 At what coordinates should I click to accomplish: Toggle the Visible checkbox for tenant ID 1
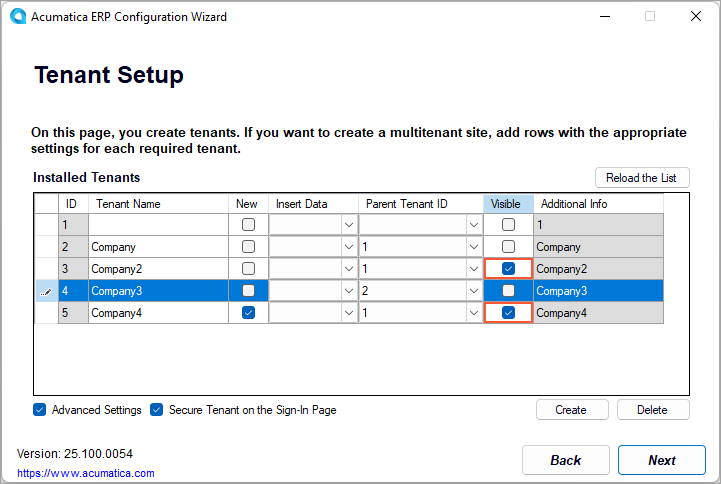pos(508,225)
